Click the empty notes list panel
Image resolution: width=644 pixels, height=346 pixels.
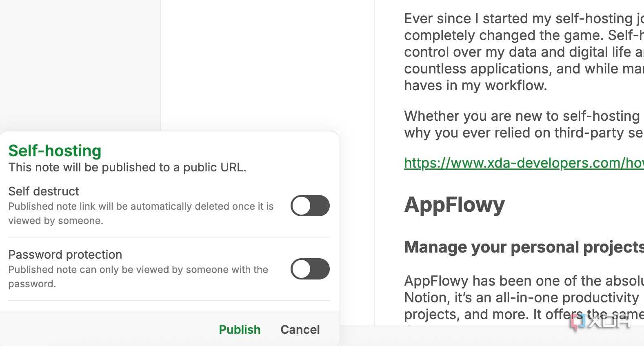pyautogui.click(x=267, y=65)
